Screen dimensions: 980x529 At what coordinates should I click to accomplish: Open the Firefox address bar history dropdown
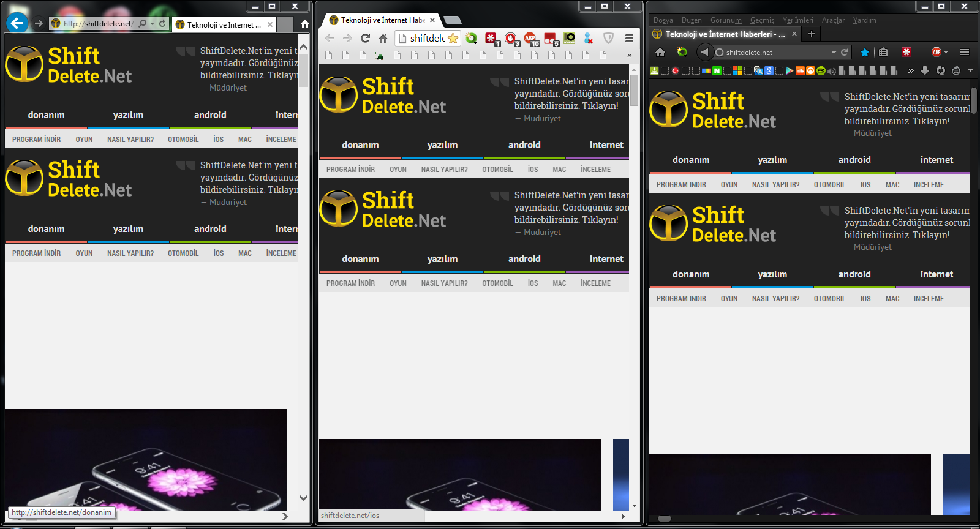pyautogui.click(x=834, y=52)
